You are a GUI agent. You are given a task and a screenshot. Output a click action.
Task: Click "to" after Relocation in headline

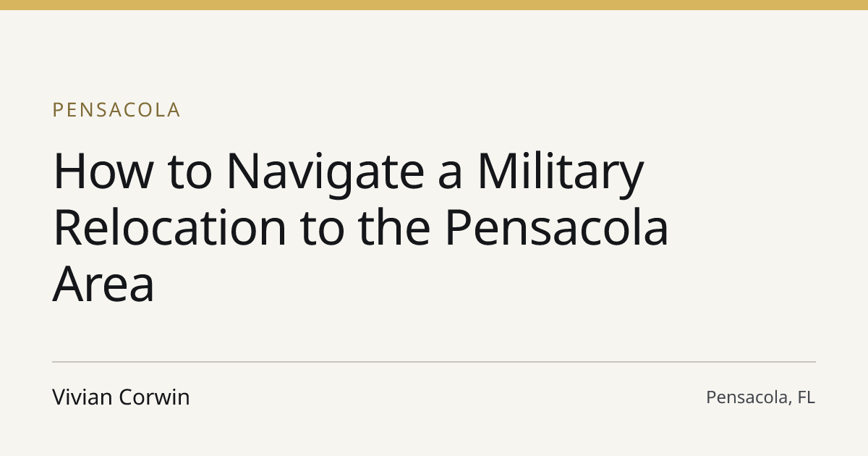[320, 230]
